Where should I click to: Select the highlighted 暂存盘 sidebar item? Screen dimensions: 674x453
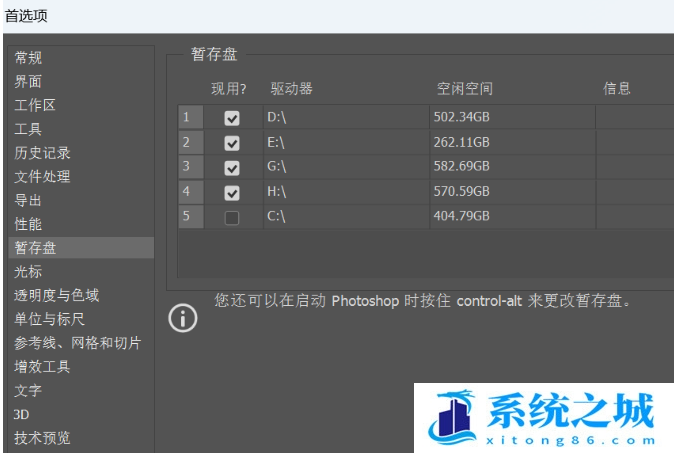(81, 248)
